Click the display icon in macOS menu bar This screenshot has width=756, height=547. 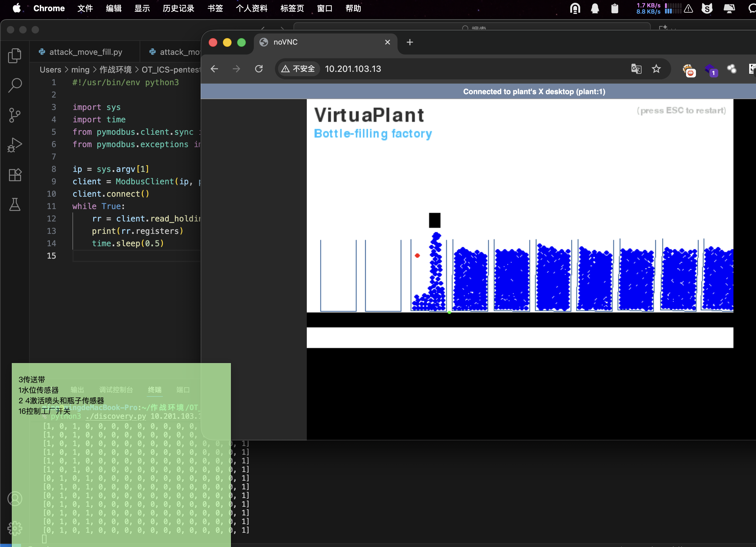click(729, 8)
